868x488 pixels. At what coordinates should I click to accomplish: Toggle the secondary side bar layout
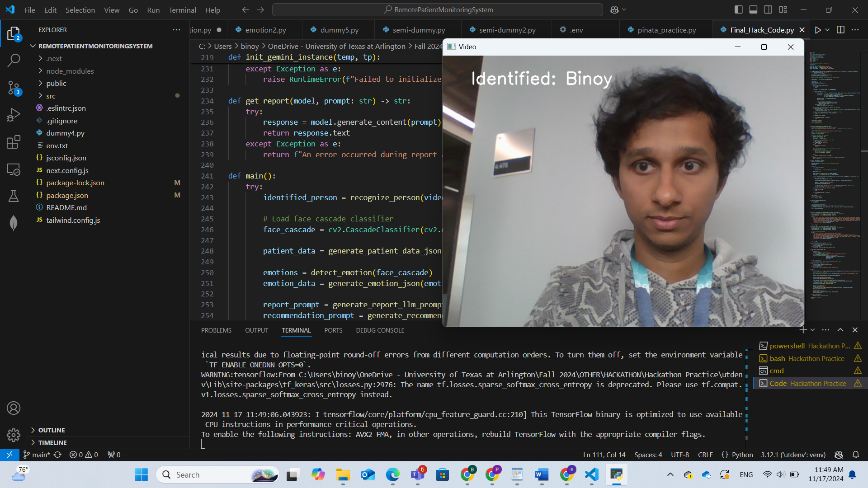coord(768,9)
